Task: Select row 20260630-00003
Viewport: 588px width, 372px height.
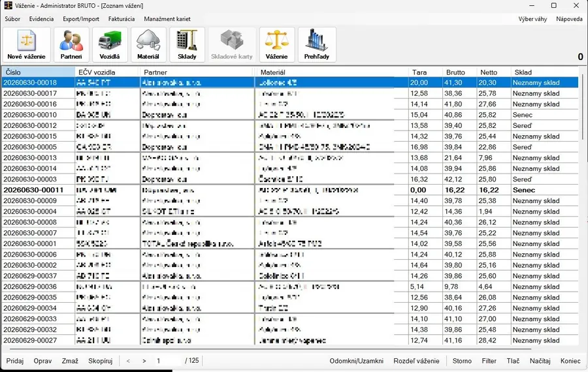Action: [x=290, y=179]
